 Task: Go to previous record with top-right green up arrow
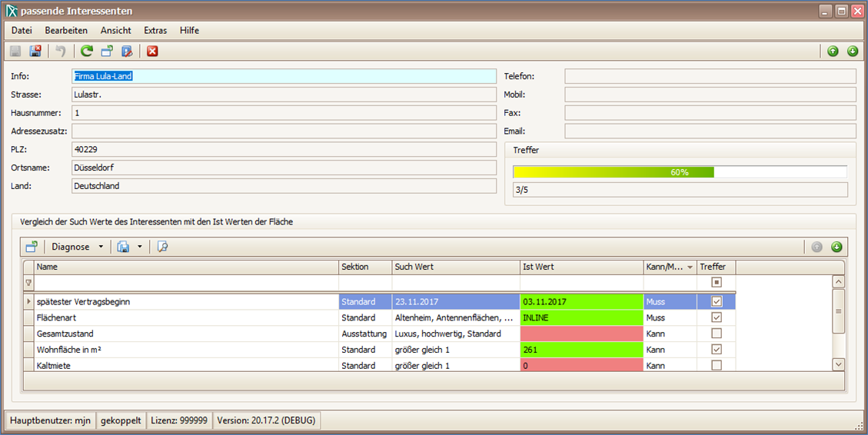[x=833, y=51]
